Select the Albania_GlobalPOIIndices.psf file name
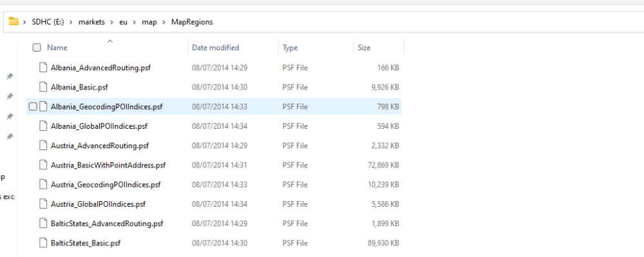644x257 pixels. (99, 126)
